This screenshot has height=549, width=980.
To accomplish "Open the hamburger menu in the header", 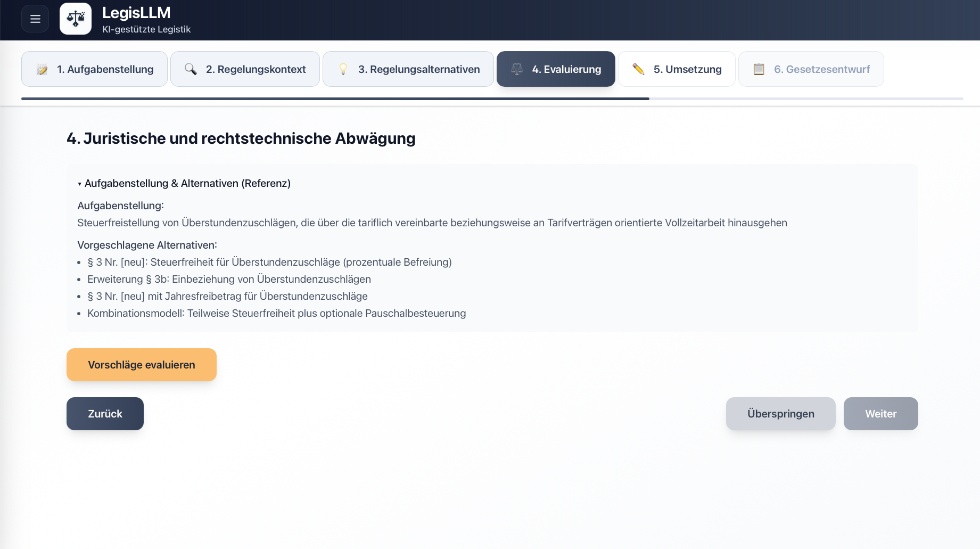I will [35, 19].
